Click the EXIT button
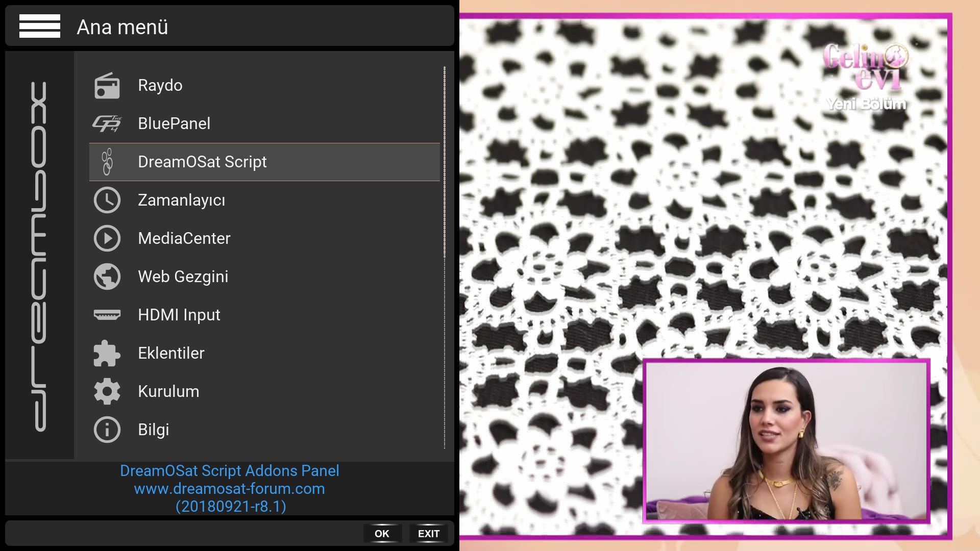This screenshot has height=551, width=980. point(429,534)
